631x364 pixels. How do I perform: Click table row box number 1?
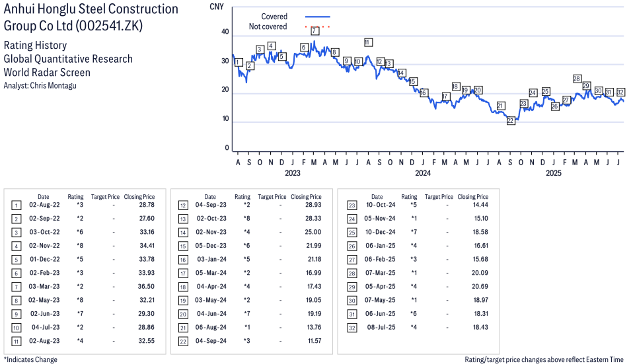tap(16, 205)
